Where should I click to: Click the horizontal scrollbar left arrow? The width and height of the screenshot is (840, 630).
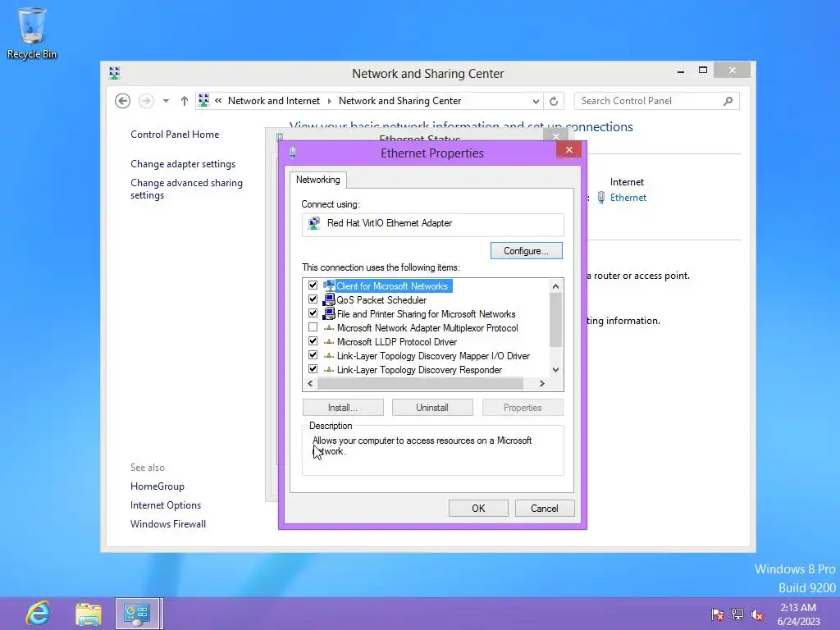(x=310, y=384)
